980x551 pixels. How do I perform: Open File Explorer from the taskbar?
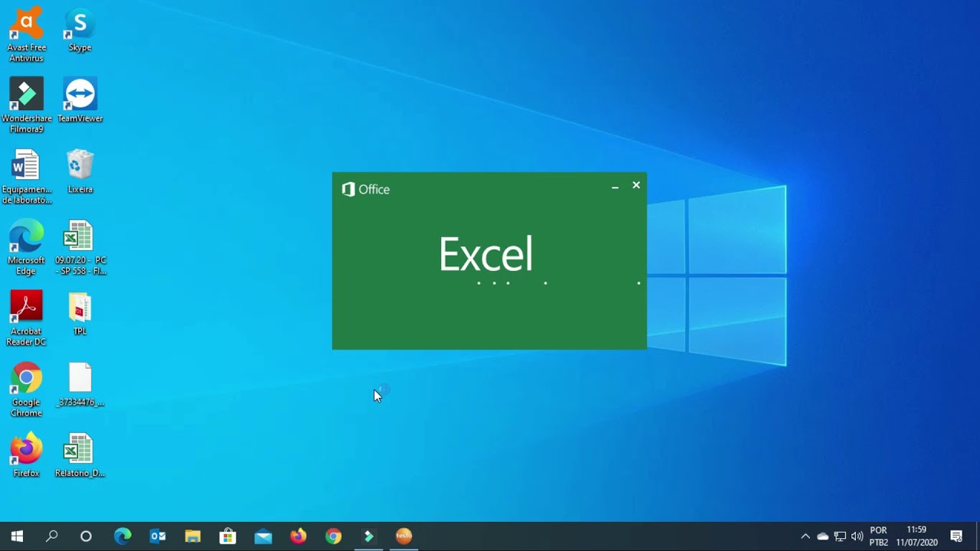193,536
